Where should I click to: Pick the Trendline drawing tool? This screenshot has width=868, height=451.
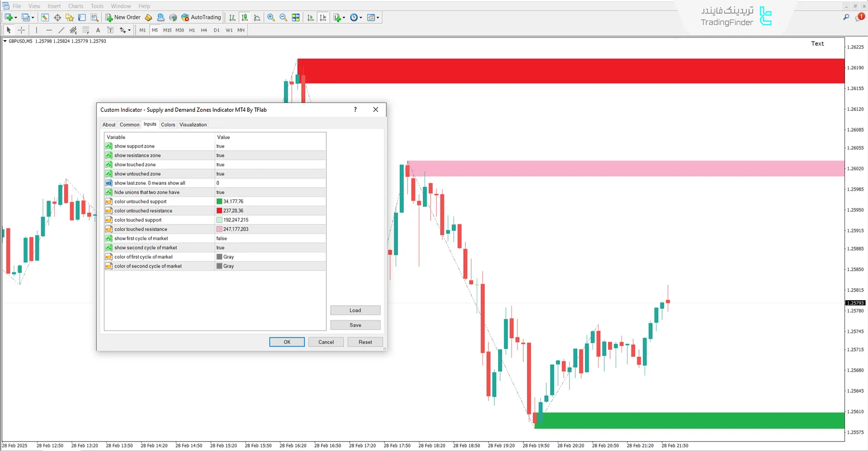62,30
